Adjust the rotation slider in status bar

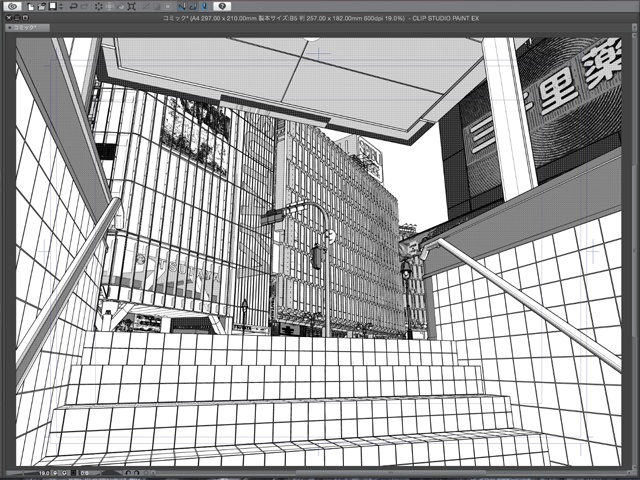coord(111,473)
